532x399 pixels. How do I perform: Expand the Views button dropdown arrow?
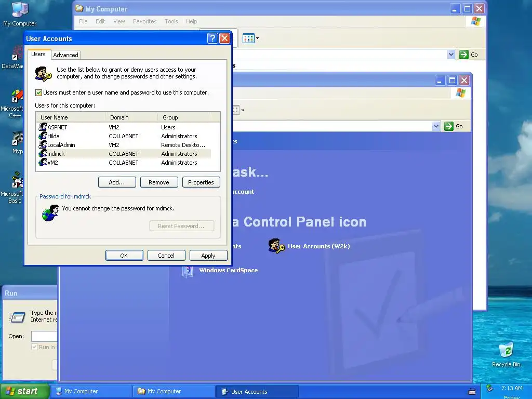(x=257, y=38)
